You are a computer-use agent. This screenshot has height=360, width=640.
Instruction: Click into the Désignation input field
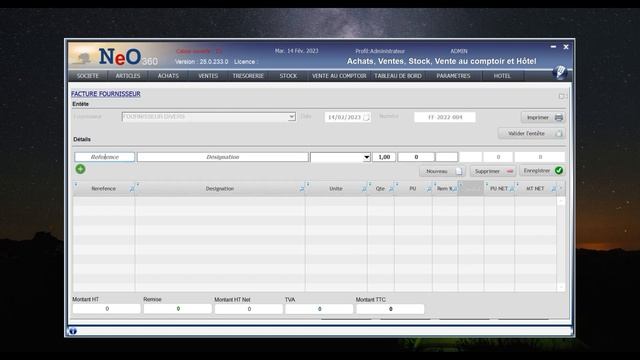(222, 157)
